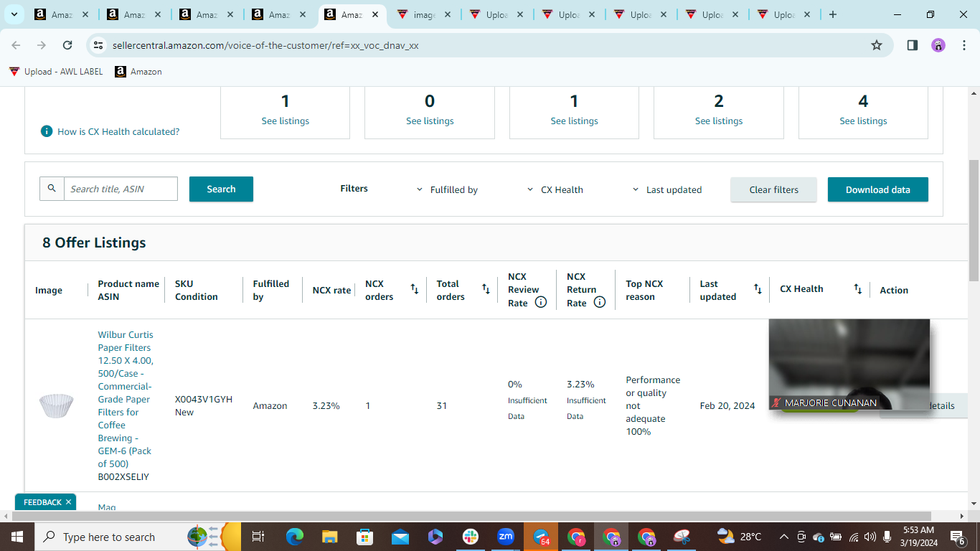Sort listings by Last updated column
Image resolution: width=980 pixels, height=551 pixels.
pyautogui.click(x=758, y=289)
